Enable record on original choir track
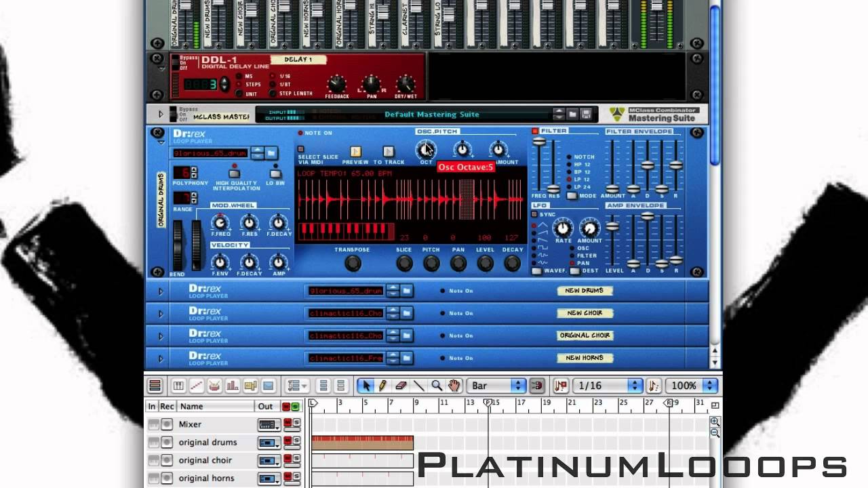 pos(167,460)
